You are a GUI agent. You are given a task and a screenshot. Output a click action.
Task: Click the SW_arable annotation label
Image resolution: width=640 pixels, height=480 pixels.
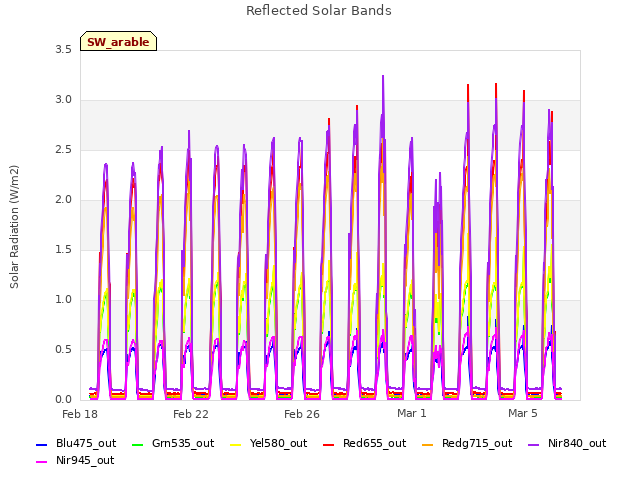(118, 42)
